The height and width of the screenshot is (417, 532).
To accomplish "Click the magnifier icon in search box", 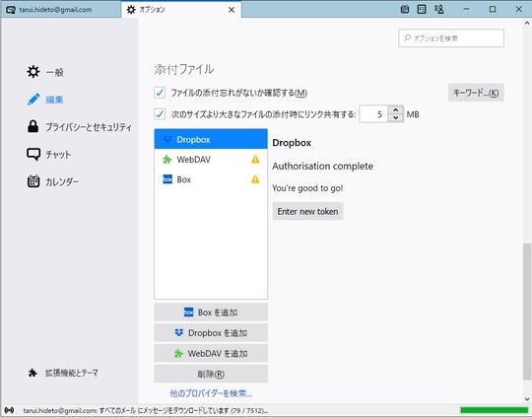I will [407, 37].
